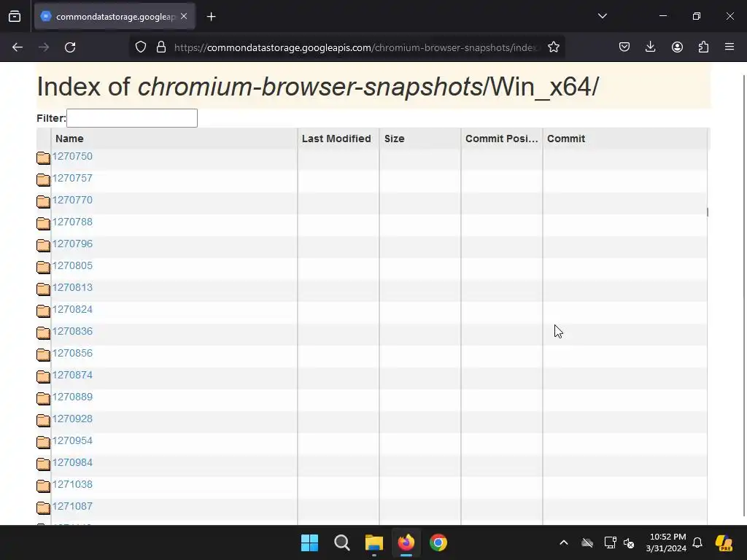Open Copilot preview taskbar icon

click(724, 542)
